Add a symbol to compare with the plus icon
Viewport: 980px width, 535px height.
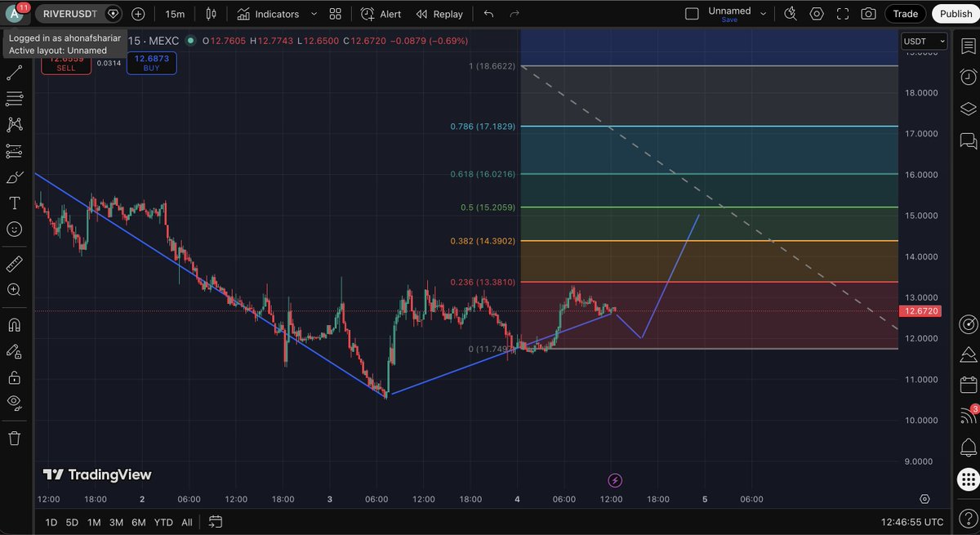coord(138,14)
